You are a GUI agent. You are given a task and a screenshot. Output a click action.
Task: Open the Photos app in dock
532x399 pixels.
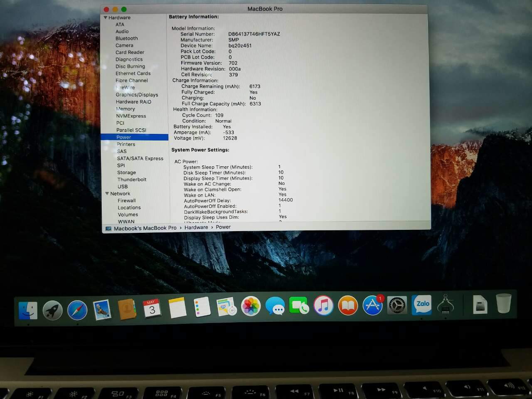[x=251, y=307]
